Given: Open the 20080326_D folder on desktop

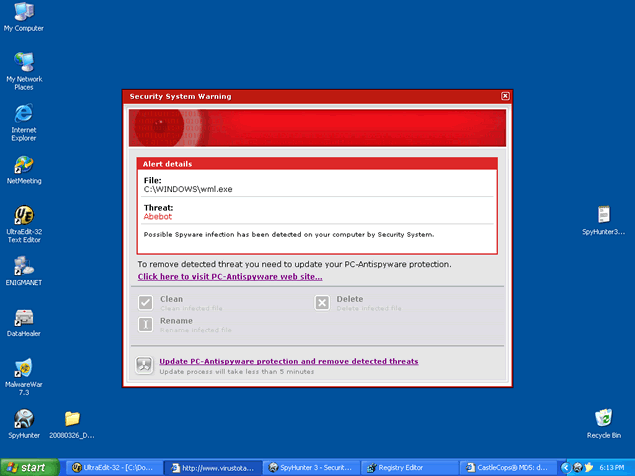Looking at the screenshot, I should (72, 420).
